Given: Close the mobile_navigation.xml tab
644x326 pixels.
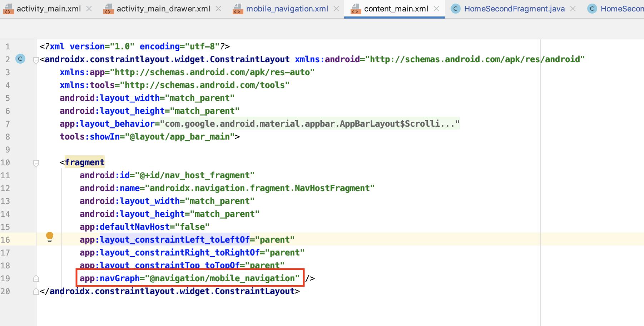Looking at the screenshot, I should [336, 9].
